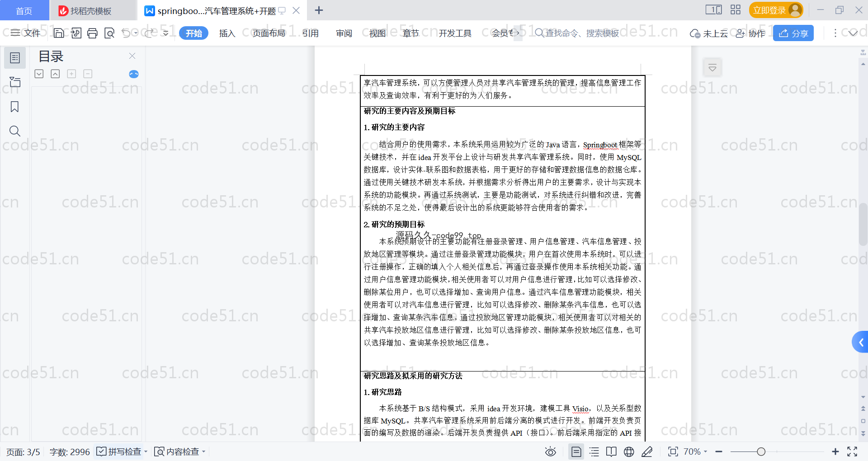Open the 70% zoom level dropdown
The height and width of the screenshot is (461, 868).
click(x=695, y=452)
